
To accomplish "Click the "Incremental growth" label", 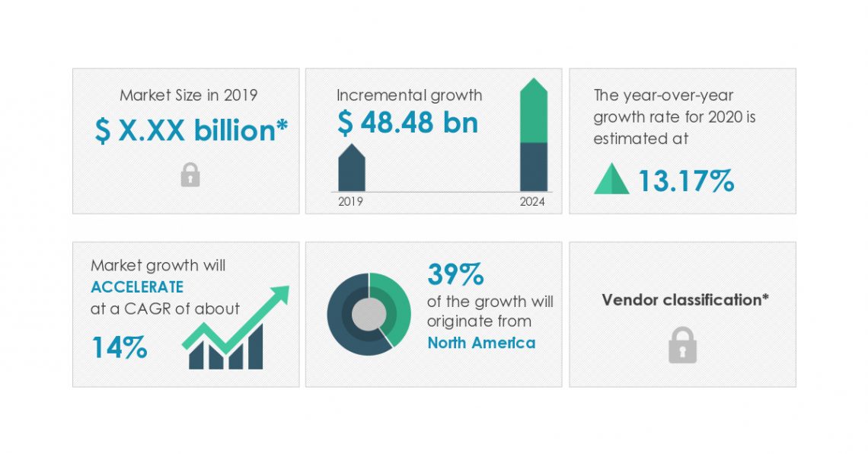I will (409, 95).
